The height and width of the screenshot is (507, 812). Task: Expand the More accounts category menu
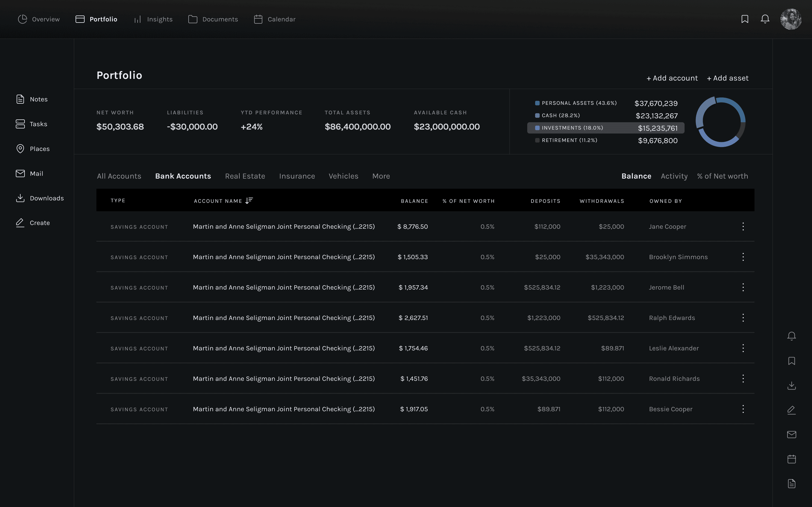point(381,176)
